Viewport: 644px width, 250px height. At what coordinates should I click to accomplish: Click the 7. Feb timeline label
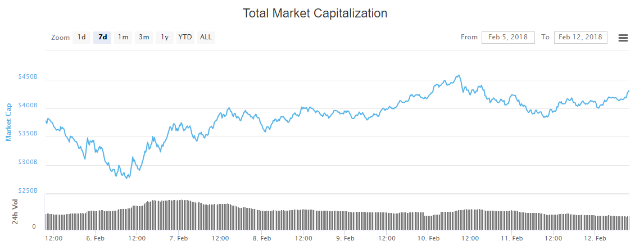tap(179, 238)
